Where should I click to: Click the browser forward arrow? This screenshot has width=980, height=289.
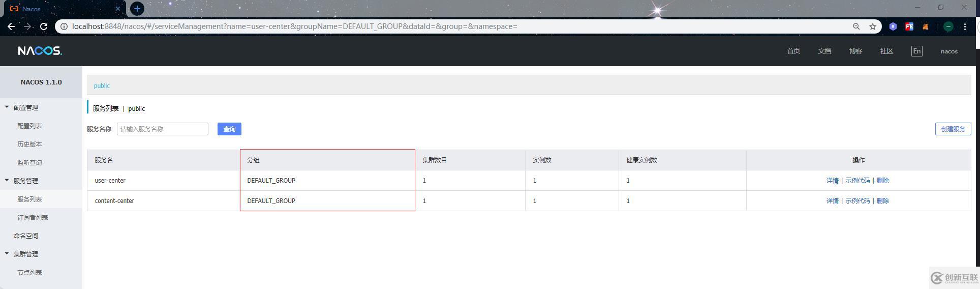[27, 26]
